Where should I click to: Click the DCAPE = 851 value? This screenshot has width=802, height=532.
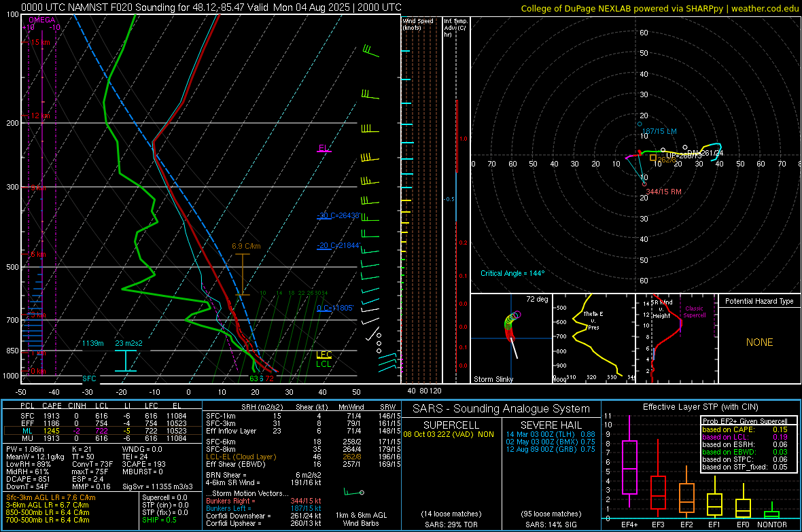pyautogui.click(x=28, y=479)
